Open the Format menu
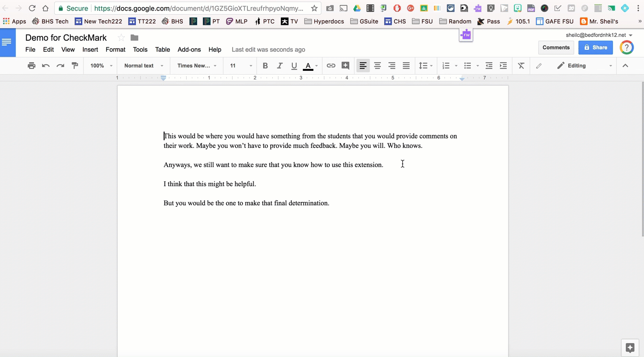The height and width of the screenshot is (357, 644). click(x=115, y=49)
